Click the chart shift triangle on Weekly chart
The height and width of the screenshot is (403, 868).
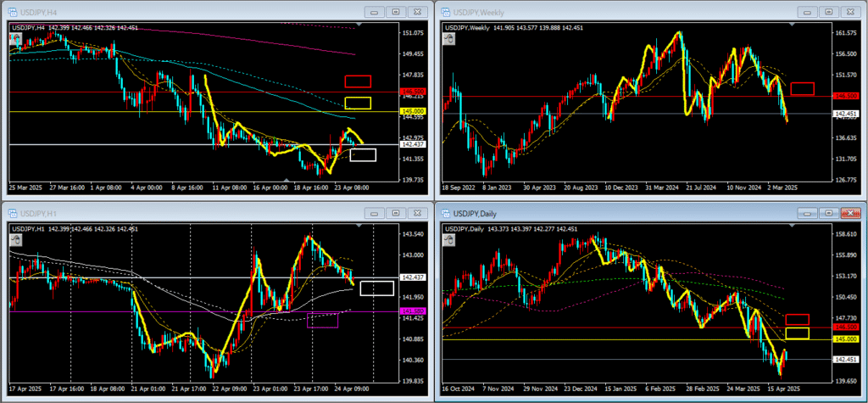coord(793,25)
